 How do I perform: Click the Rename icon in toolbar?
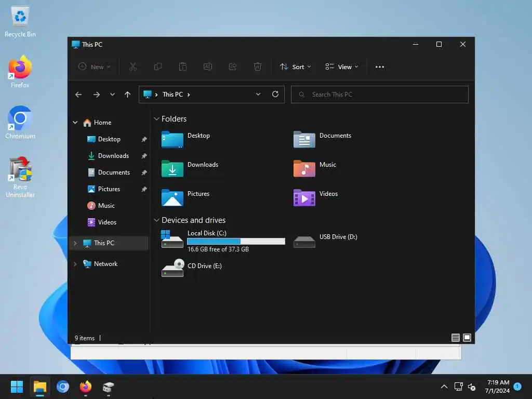[x=208, y=67]
